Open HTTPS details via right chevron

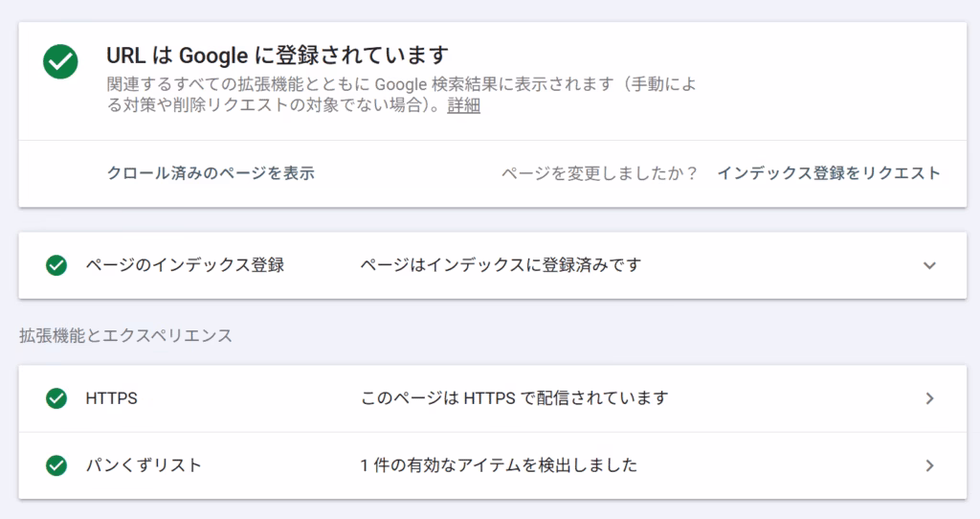coord(929,398)
